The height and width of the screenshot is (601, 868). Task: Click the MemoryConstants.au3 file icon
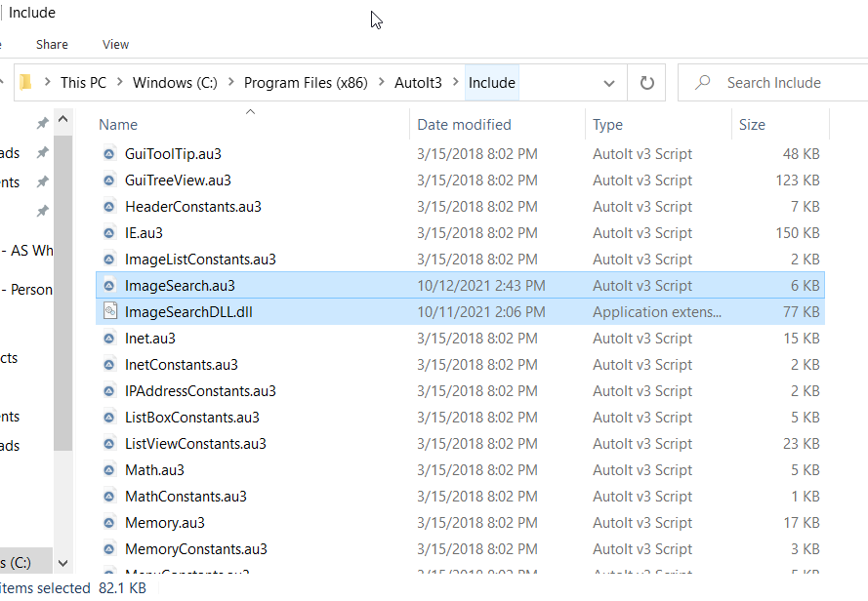click(x=109, y=549)
